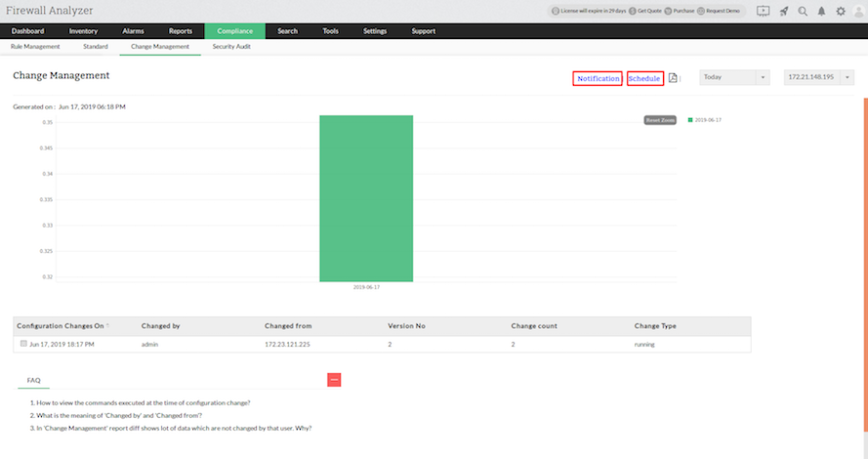Image resolution: width=868 pixels, height=459 pixels.
Task: Collapse the FAQ section with red minus
Action: pyautogui.click(x=334, y=380)
